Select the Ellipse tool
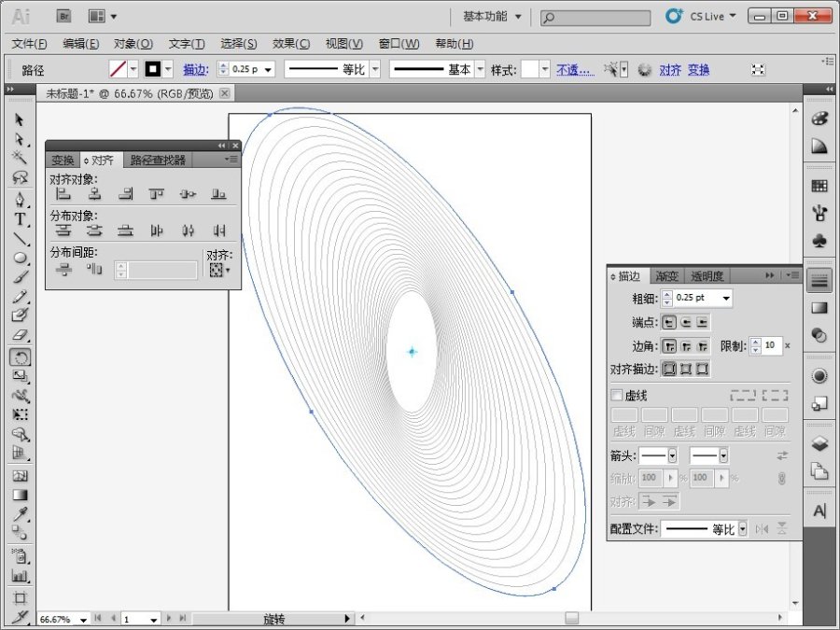The height and width of the screenshot is (630, 840). pyautogui.click(x=20, y=258)
